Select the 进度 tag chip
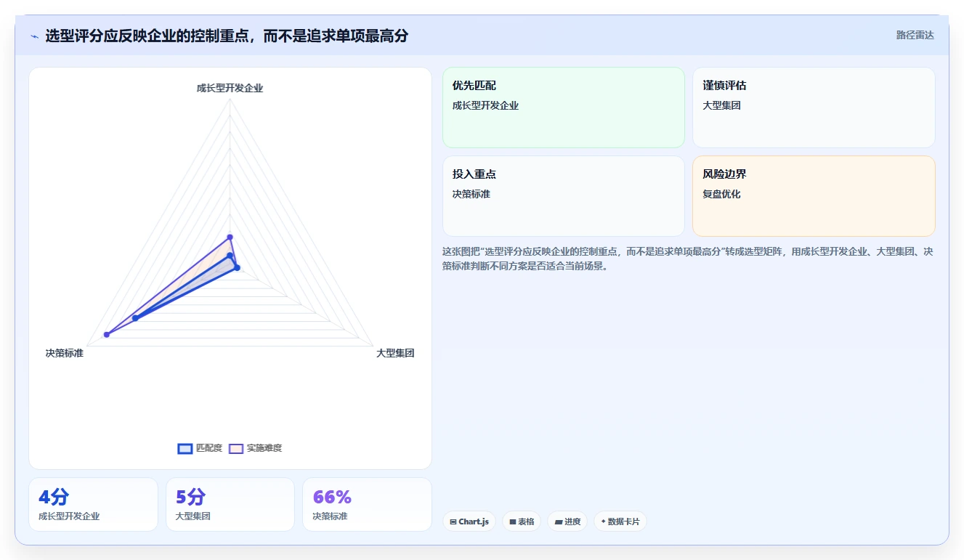 coord(567,522)
